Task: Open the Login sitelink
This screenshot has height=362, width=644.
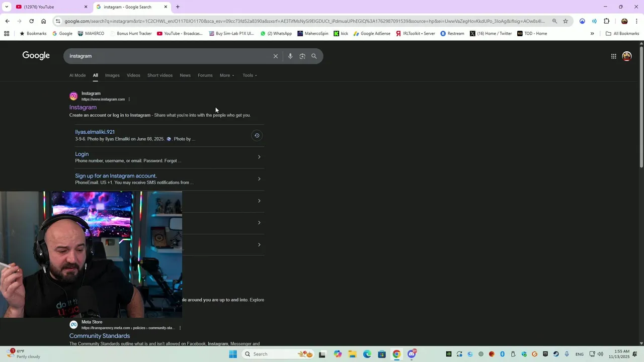Action: click(x=82, y=154)
